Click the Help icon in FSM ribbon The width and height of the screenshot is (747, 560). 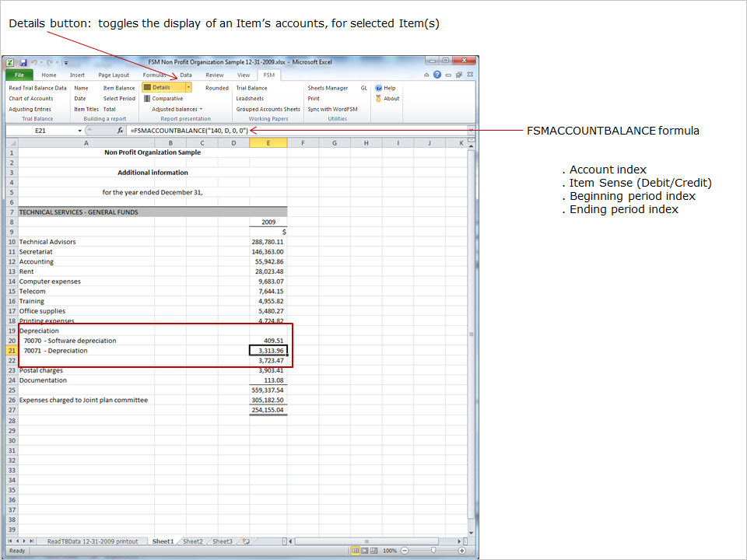point(379,88)
